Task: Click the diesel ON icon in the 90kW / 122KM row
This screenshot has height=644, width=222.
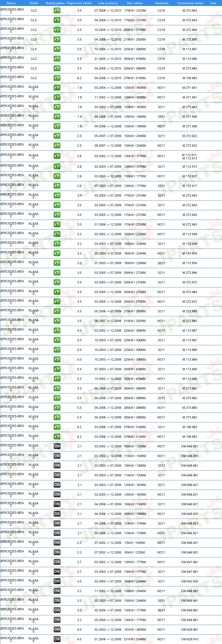Action: pyautogui.click(x=57, y=552)
